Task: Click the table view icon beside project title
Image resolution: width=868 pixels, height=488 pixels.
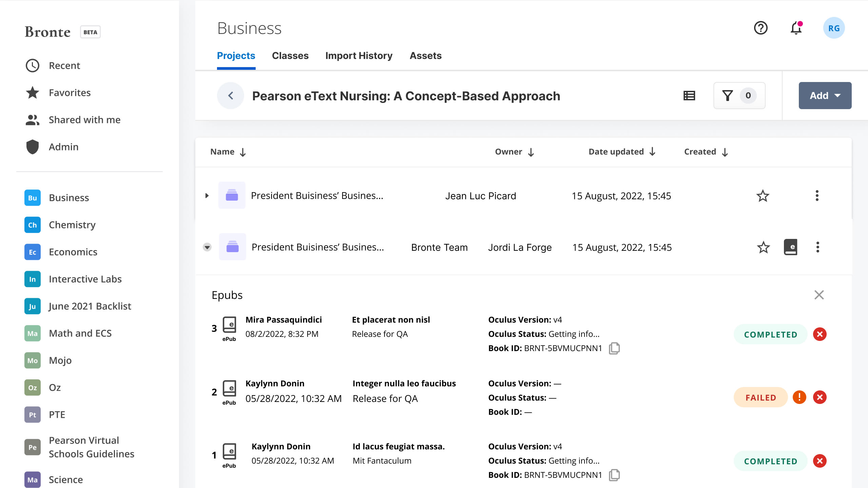Action: [x=689, y=96]
